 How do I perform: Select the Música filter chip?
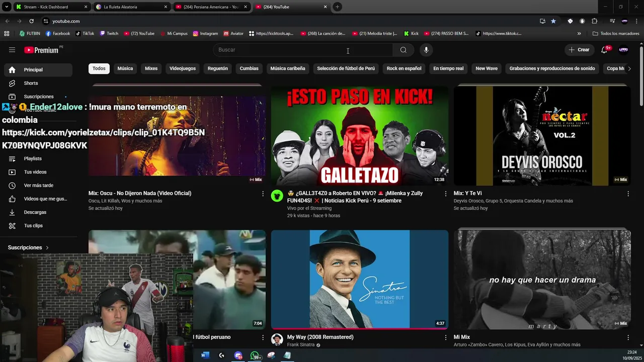pyautogui.click(x=125, y=68)
